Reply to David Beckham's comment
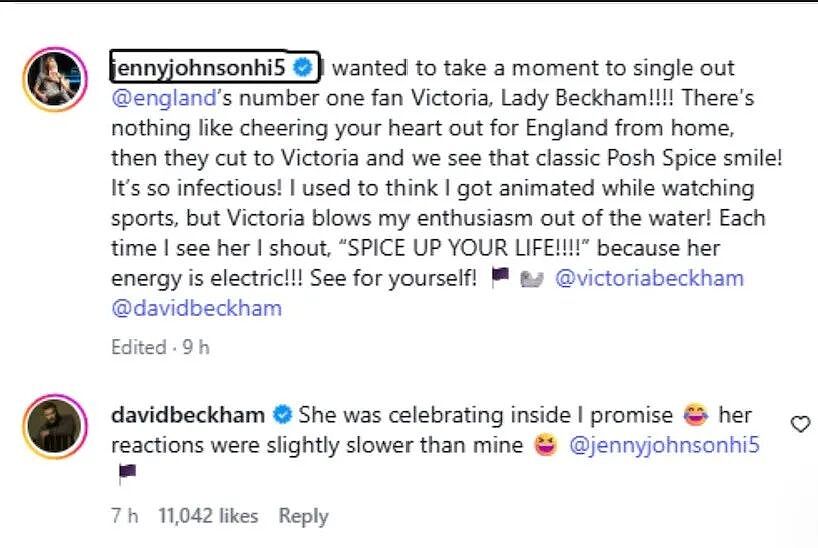818x548 pixels. (x=303, y=516)
